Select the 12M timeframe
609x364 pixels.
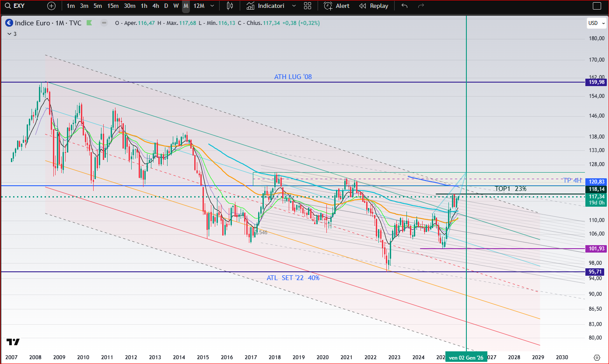[x=199, y=6]
